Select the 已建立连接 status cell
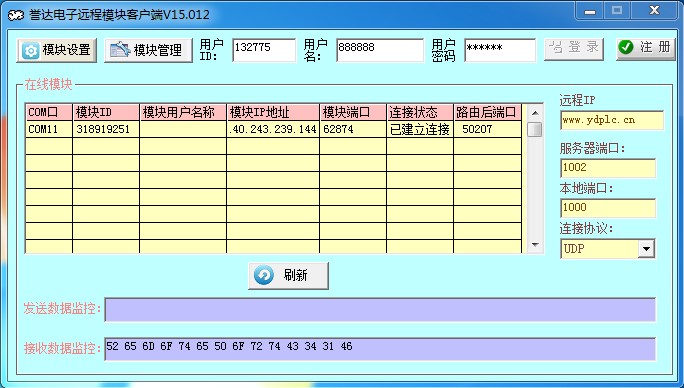 [x=420, y=129]
